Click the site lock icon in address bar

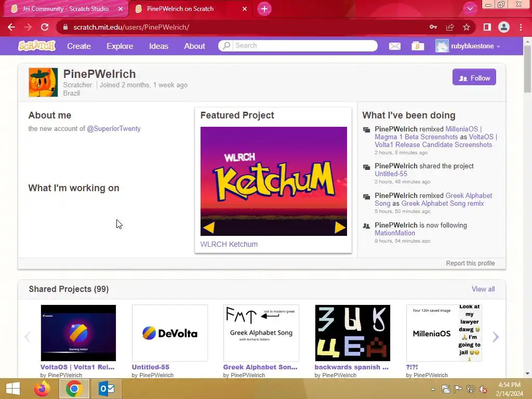point(65,27)
